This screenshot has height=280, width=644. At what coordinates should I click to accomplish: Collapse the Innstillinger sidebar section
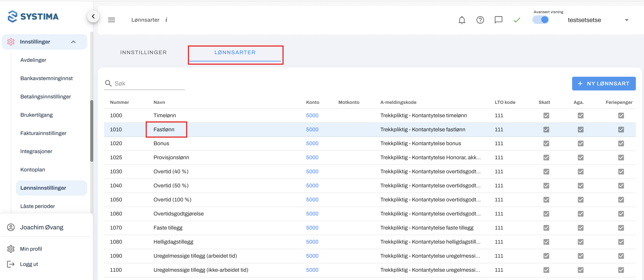pos(73,42)
